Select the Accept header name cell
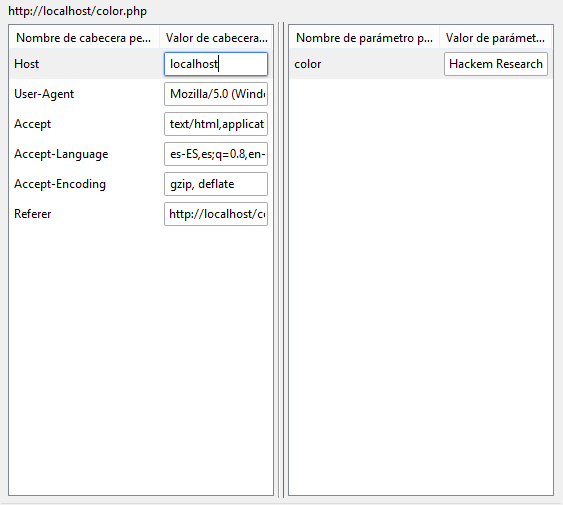The width and height of the screenshot is (563, 505). coord(85,124)
